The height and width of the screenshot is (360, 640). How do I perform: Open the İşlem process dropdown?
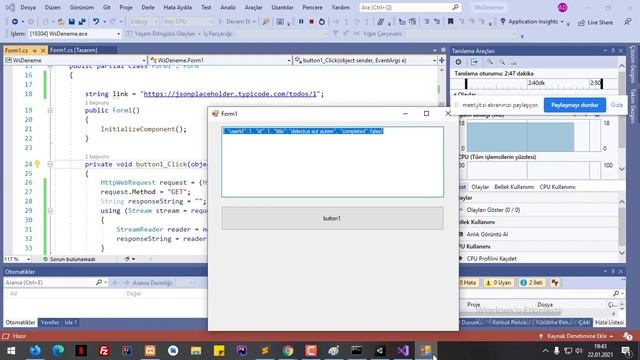[118, 34]
